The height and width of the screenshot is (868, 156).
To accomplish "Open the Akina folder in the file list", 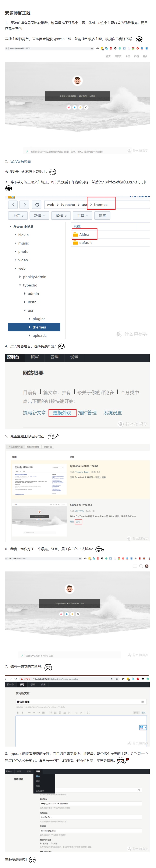I will click(81, 235).
